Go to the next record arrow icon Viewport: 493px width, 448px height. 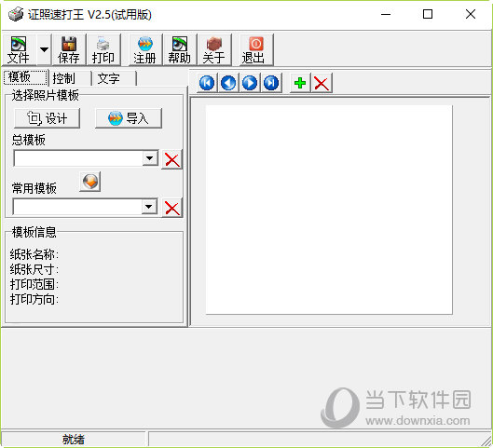pos(250,83)
